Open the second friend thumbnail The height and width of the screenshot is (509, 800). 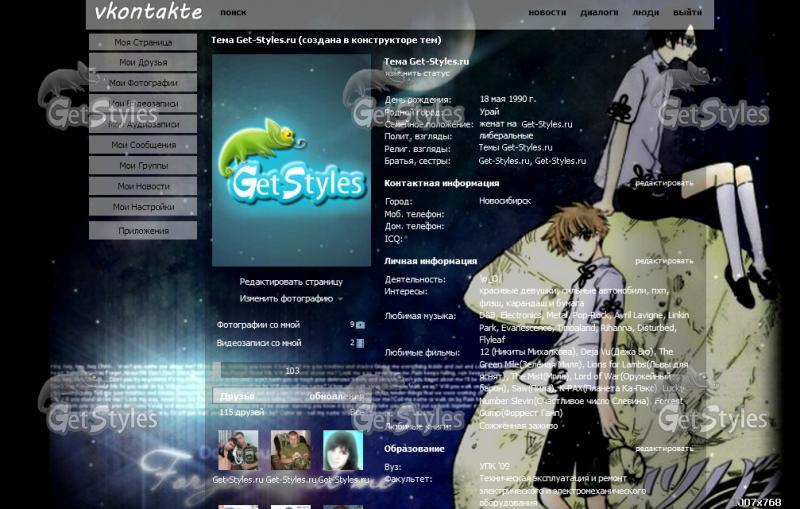291,450
